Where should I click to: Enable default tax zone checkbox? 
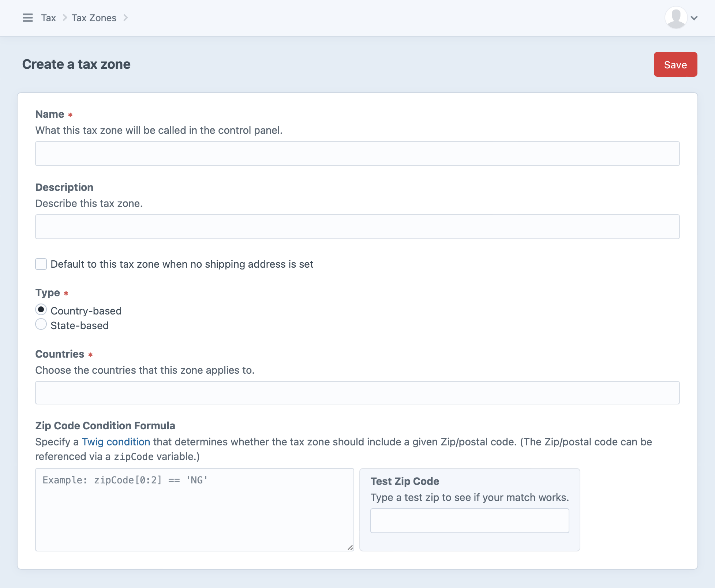[x=41, y=264]
